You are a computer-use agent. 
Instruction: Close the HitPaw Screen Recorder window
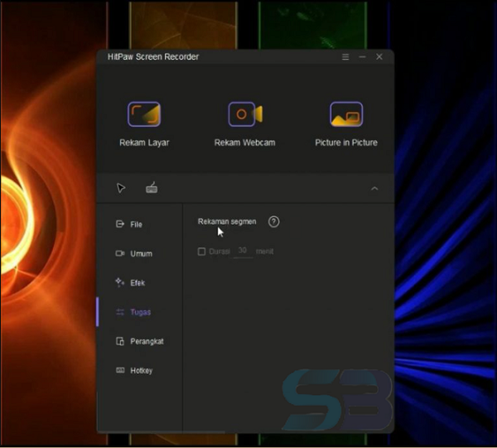(379, 56)
